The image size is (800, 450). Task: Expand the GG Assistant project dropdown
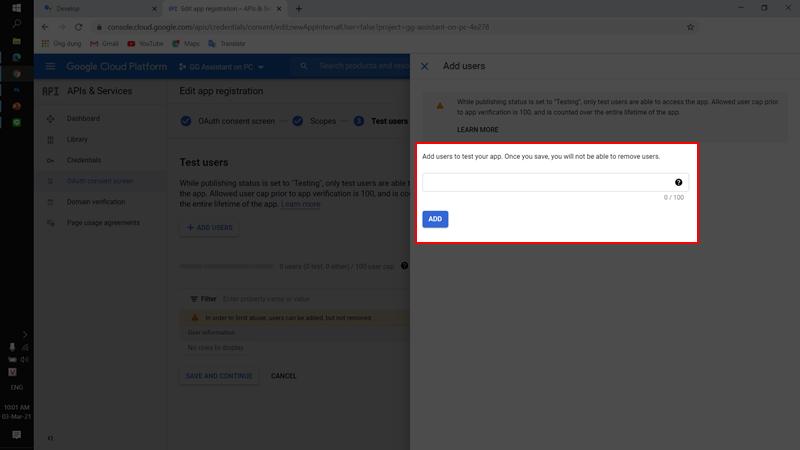[227, 67]
